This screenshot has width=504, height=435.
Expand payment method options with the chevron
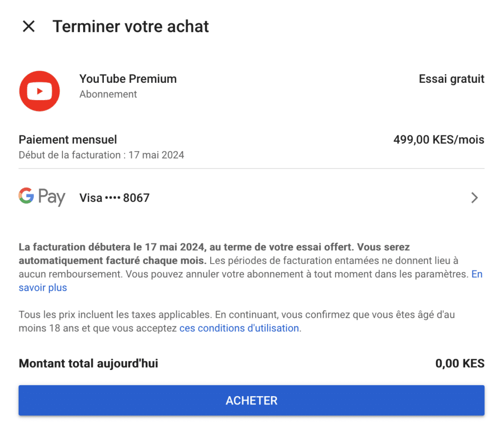(x=474, y=198)
